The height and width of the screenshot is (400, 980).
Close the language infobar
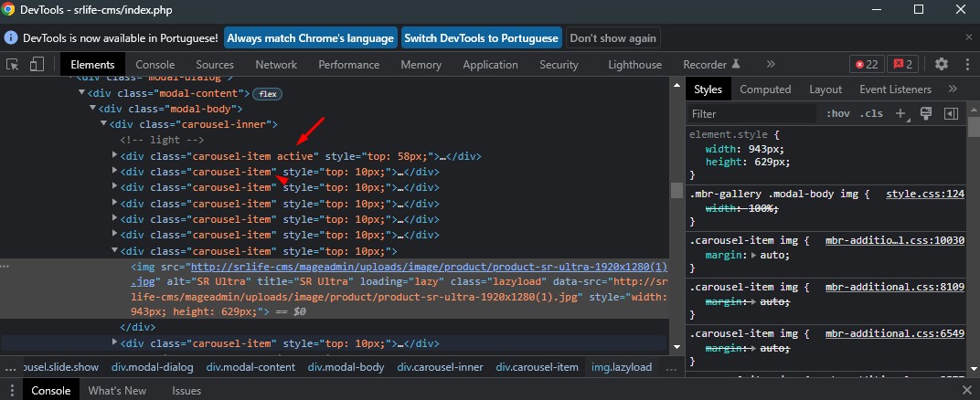pyautogui.click(x=969, y=37)
